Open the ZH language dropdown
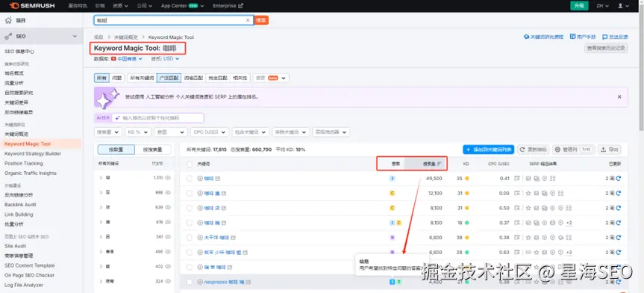This screenshot has width=644, height=293. point(602,6)
